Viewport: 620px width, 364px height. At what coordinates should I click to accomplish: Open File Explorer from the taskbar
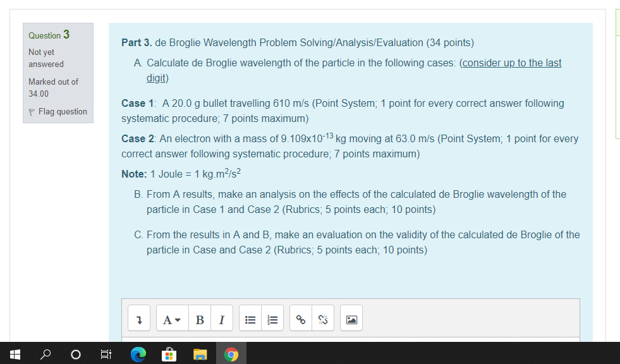pos(200,354)
